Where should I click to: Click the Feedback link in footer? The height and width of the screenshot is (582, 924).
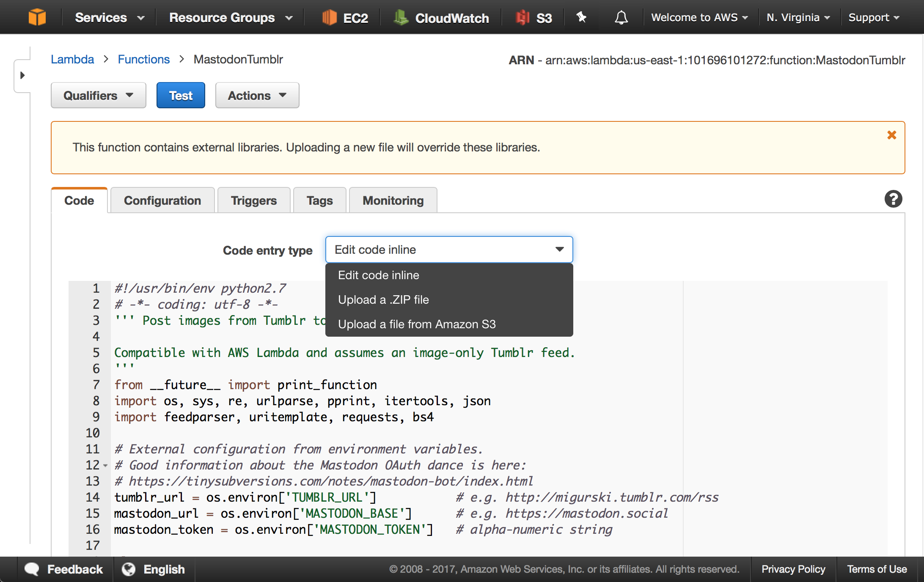click(75, 569)
